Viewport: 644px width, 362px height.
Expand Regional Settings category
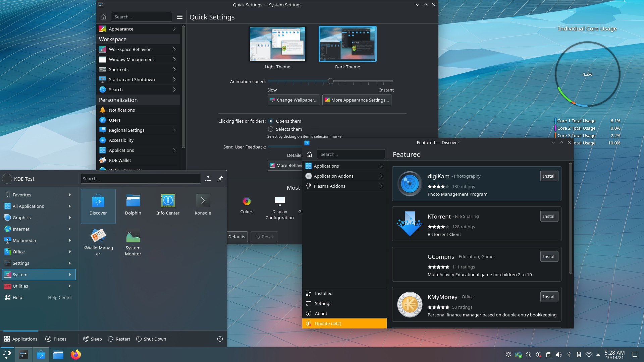pos(138,130)
